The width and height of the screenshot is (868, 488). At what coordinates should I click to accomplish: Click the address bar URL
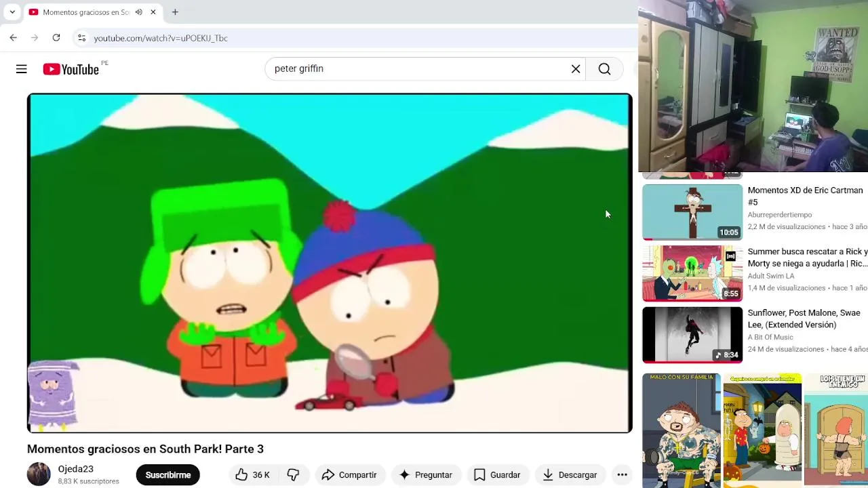coord(161,39)
